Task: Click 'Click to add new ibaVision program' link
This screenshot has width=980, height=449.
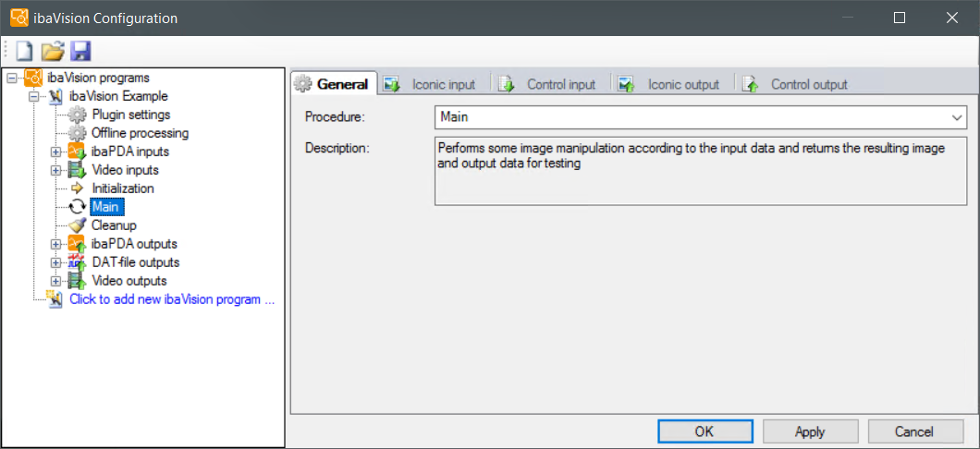Action: coord(172,299)
